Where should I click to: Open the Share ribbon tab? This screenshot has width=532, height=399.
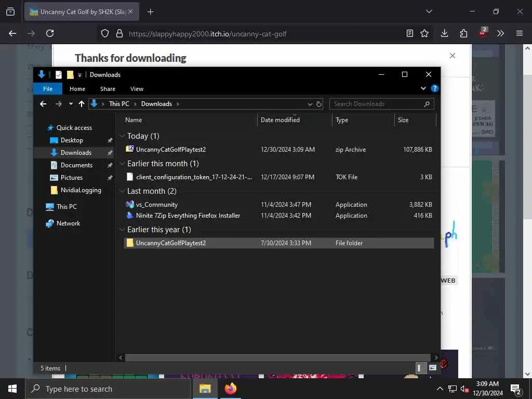108,88
